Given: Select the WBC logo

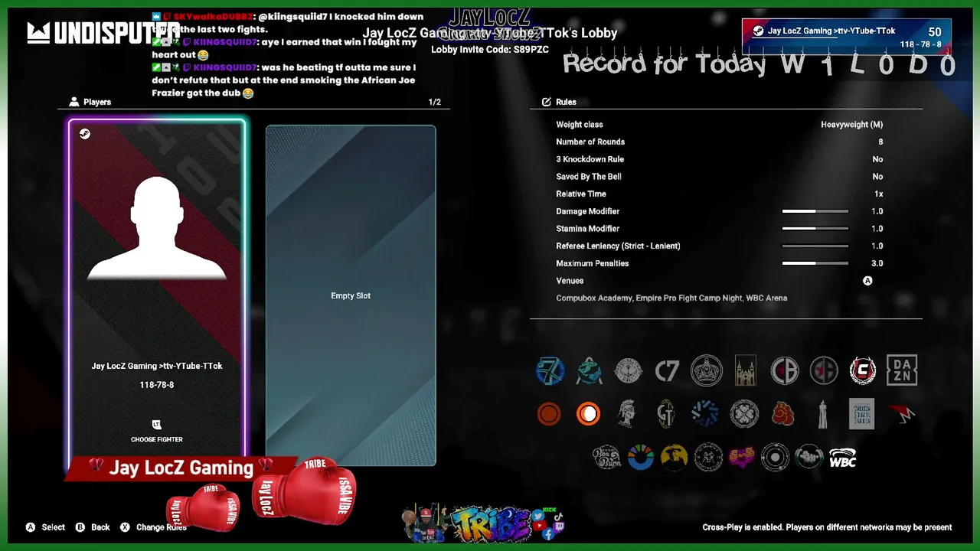Looking at the screenshot, I should coord(842,458).
